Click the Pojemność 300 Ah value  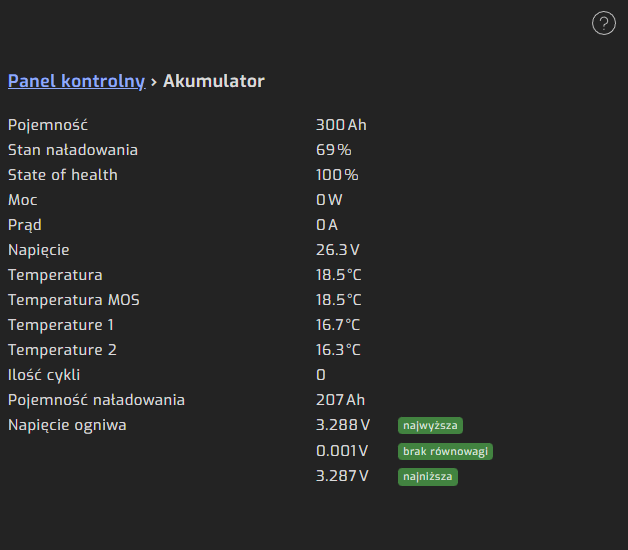coord(341,125)
